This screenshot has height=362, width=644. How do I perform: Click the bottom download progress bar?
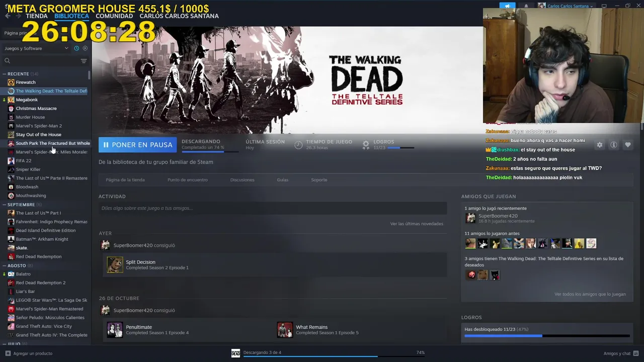334,356
